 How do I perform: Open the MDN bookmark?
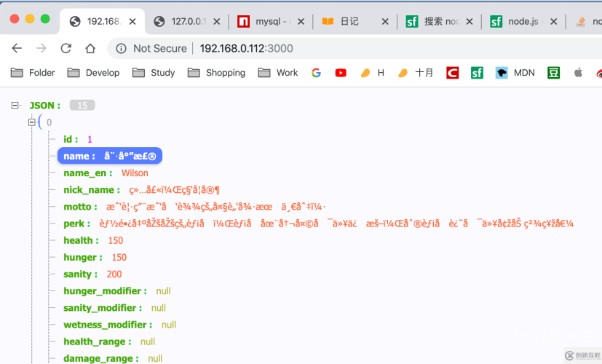click(x=515, y=73)
